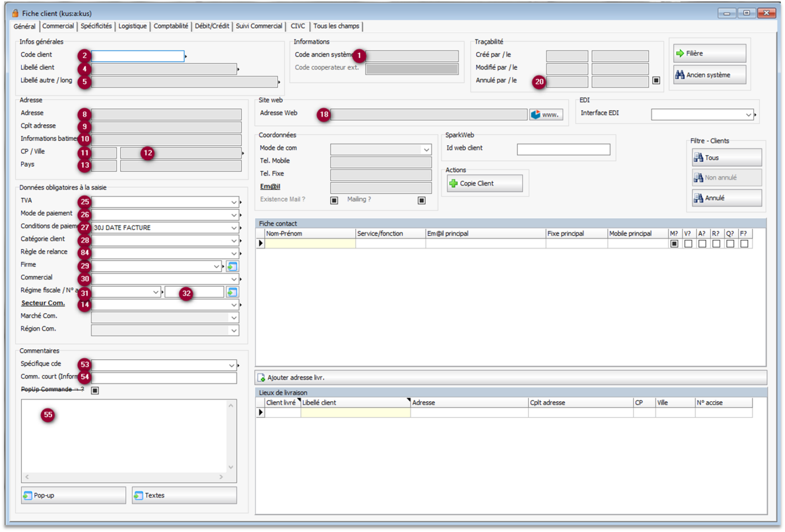Filter clients with the Tous button
Image resolution: width=785 pixels, height=532 pixels.
[726, 158]
